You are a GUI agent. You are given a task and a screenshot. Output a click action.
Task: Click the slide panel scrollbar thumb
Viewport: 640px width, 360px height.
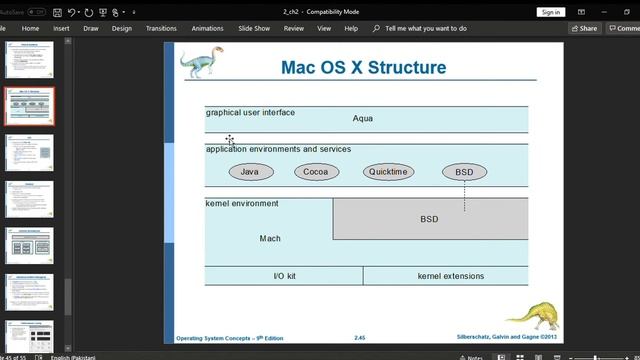pyautogui.click(x=68, y=297)
